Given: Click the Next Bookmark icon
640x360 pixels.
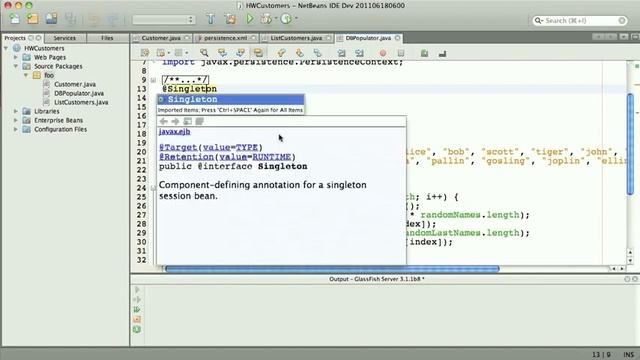Looking at the screenshot, I should [x=300, y=53].
